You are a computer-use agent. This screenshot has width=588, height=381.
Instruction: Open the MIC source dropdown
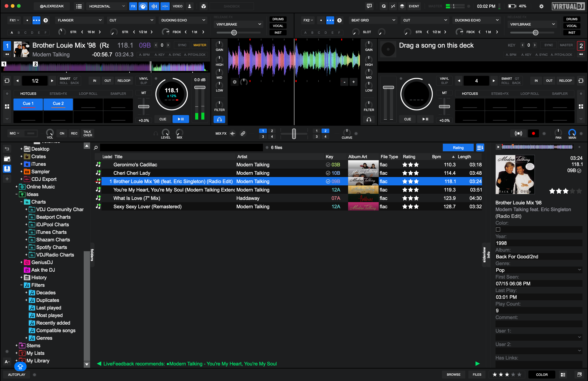[14, 133]
